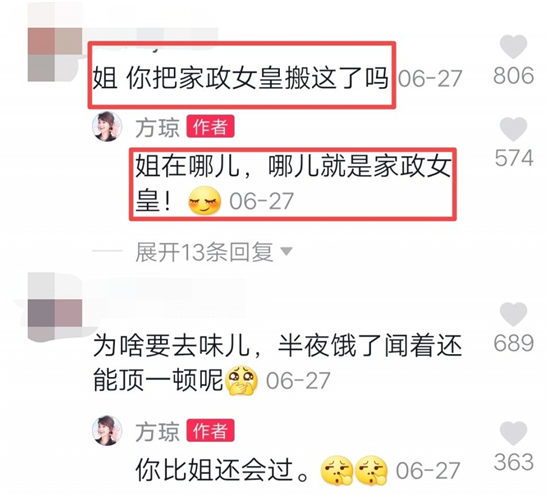Click 方琼 username in bottom reply

(157, 432)
